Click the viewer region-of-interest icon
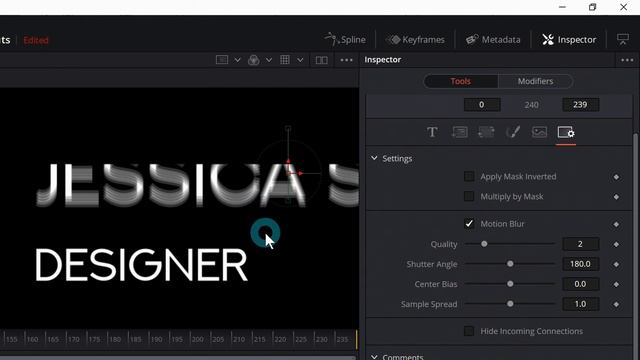 (x=222, y=60)
